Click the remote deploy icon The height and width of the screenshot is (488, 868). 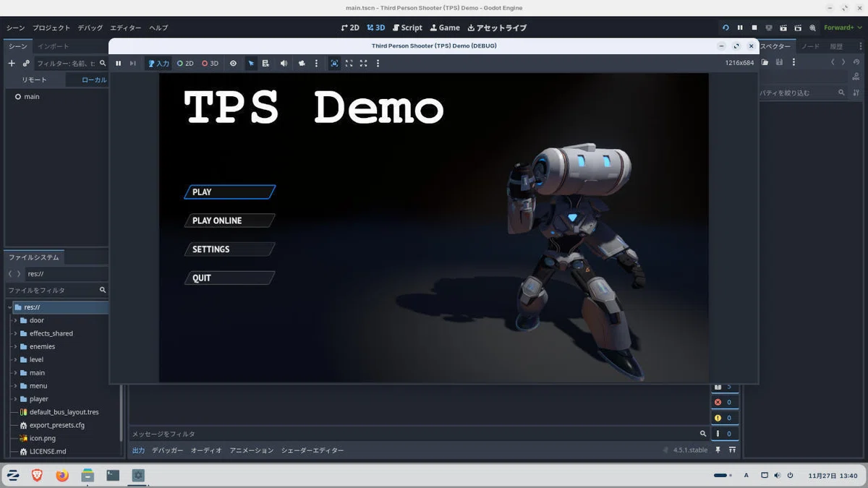pyautogui.click(x=769, y=27)
